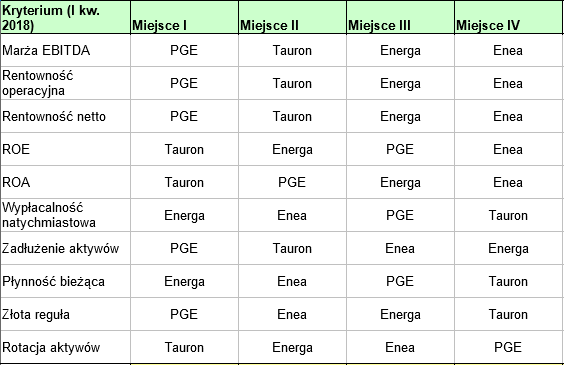Click the Płynność bieżąca cell
Image resolution: width=564 pixels, height=365 pixels.
click(65, 281)
